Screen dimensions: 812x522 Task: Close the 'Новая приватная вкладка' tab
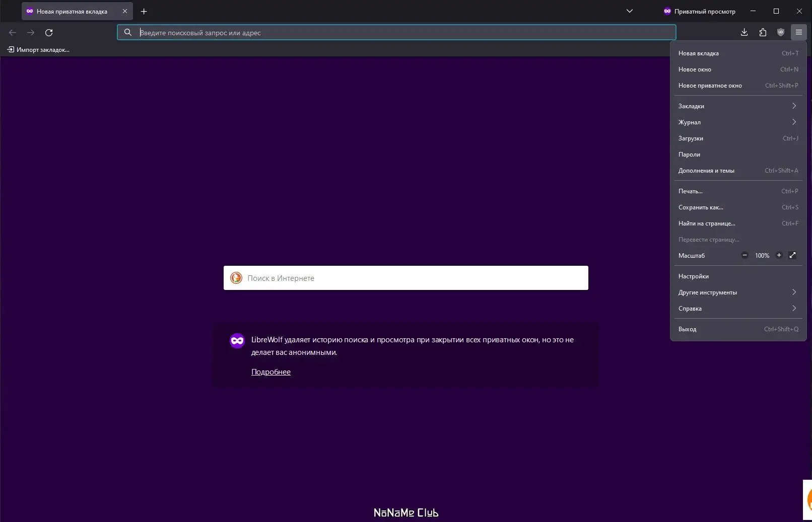125,11
